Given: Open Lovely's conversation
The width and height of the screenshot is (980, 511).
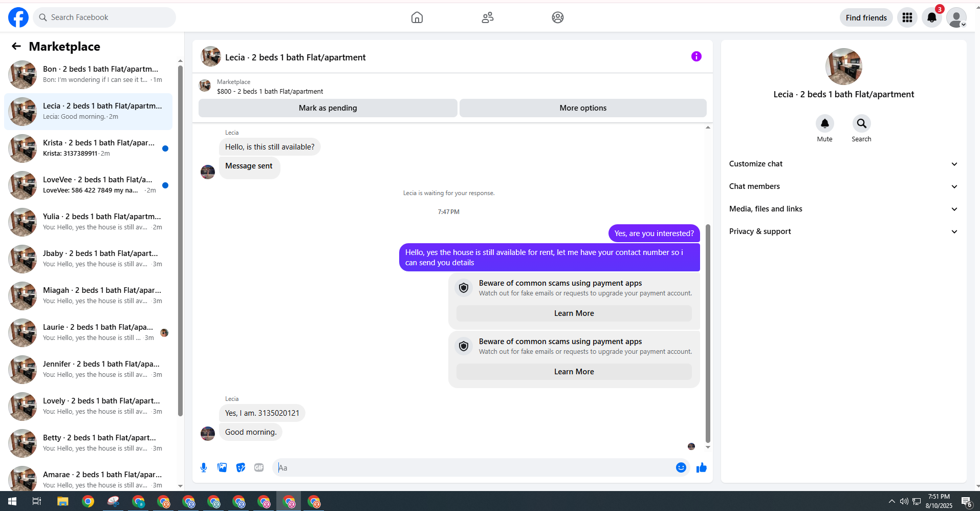Looking at the screenshot, I should [x=88, y=406].
